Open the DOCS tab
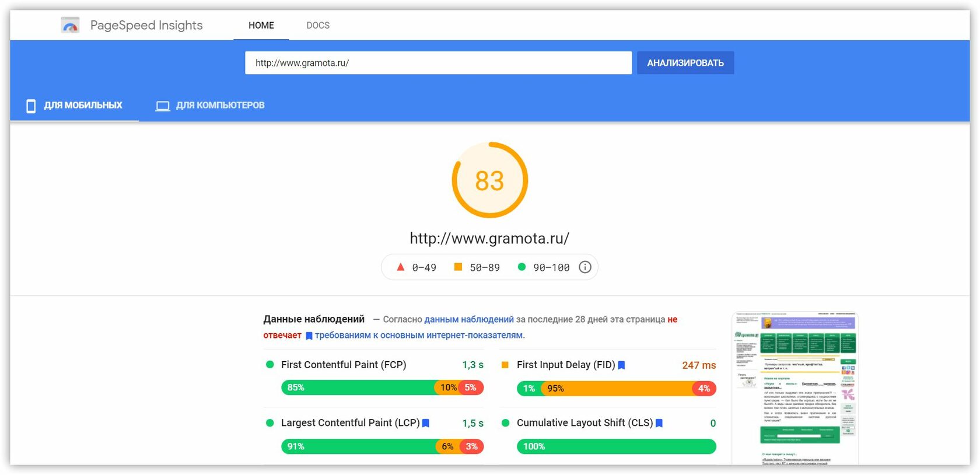Image resolution: width=980 pixels, height=475 pixels. click(x=318, y=25)
